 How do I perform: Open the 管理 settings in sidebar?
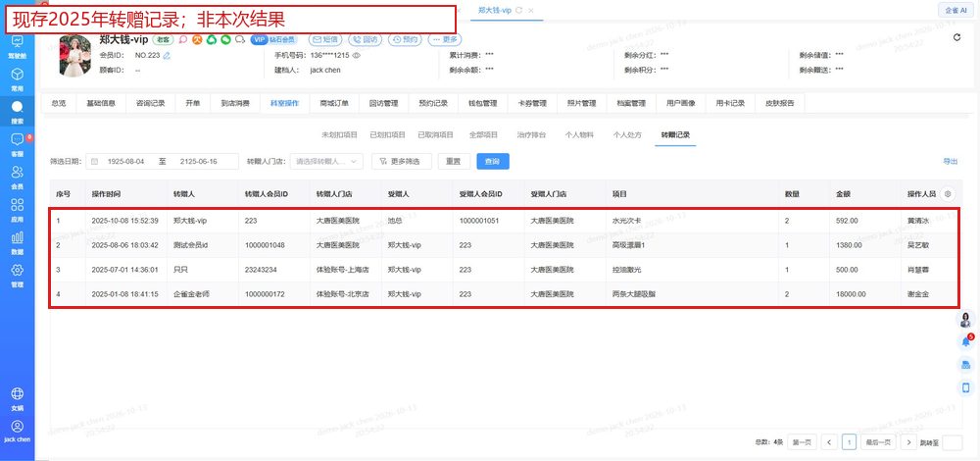tap(17, 275)
